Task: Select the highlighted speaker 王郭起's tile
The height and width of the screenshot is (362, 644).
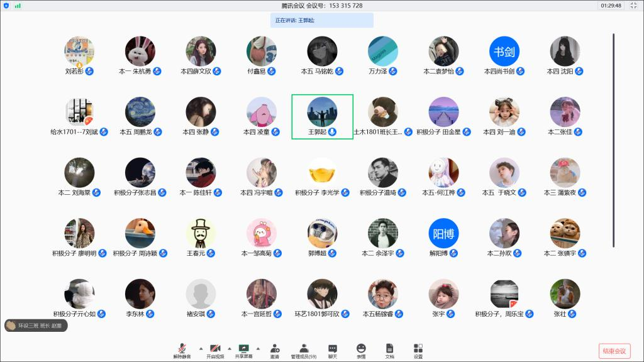Action: 322,116
